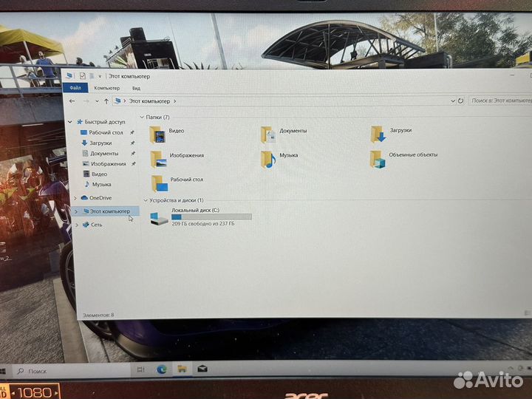Viewport: 532px width, 399px height.
Task: Click the pin icon beside Документы
Action: [x=133, y=154]
